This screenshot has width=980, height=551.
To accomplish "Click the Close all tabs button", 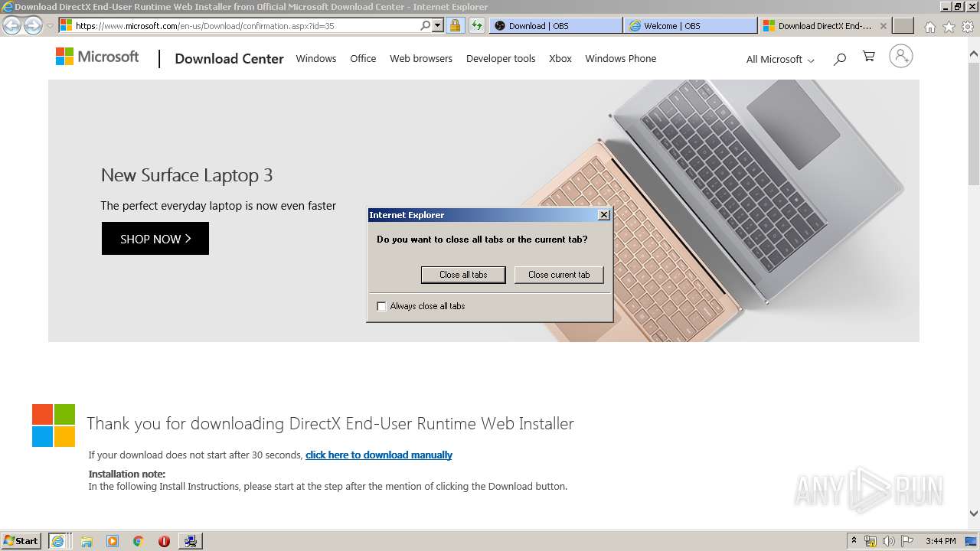I will pyautogui.click(x=463, y=275).
